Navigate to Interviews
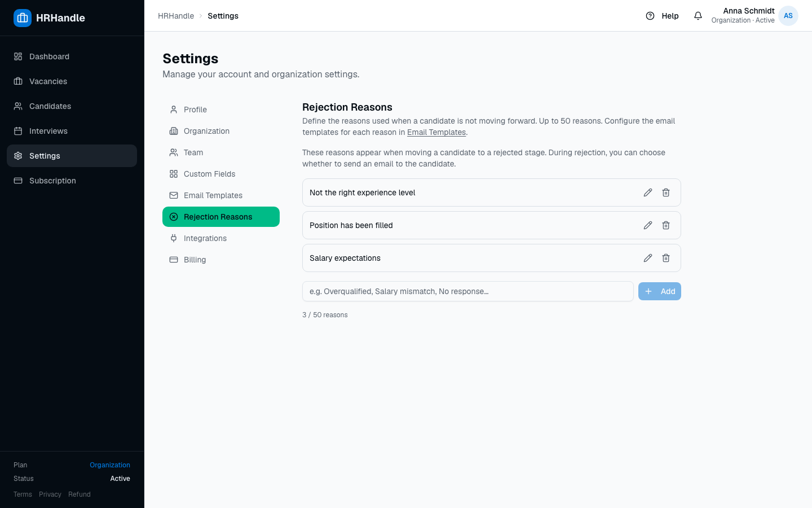Viewport: 812px width, 508px height. point(72,131)
